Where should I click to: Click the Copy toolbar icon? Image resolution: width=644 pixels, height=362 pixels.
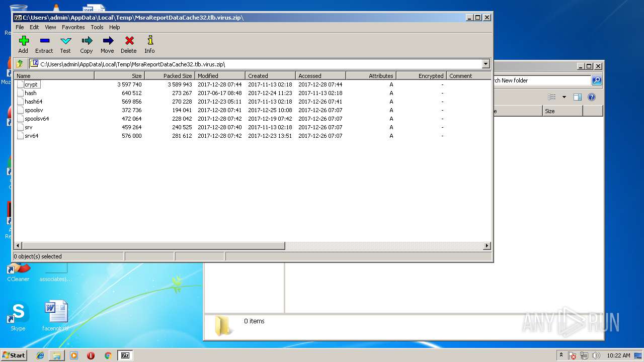87,44
